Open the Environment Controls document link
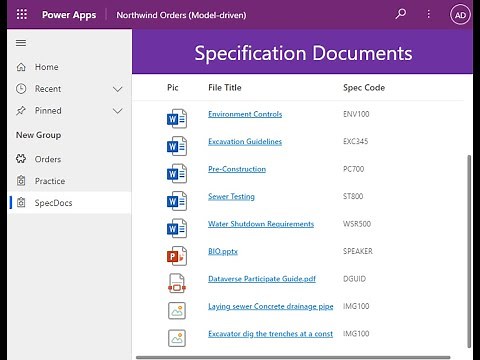 (245, 114)
